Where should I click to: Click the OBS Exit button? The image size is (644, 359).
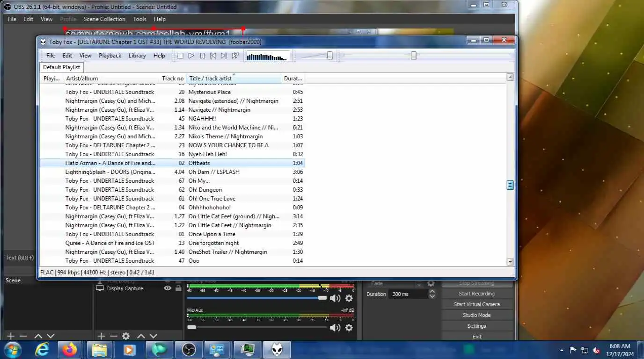pos(476,337)
